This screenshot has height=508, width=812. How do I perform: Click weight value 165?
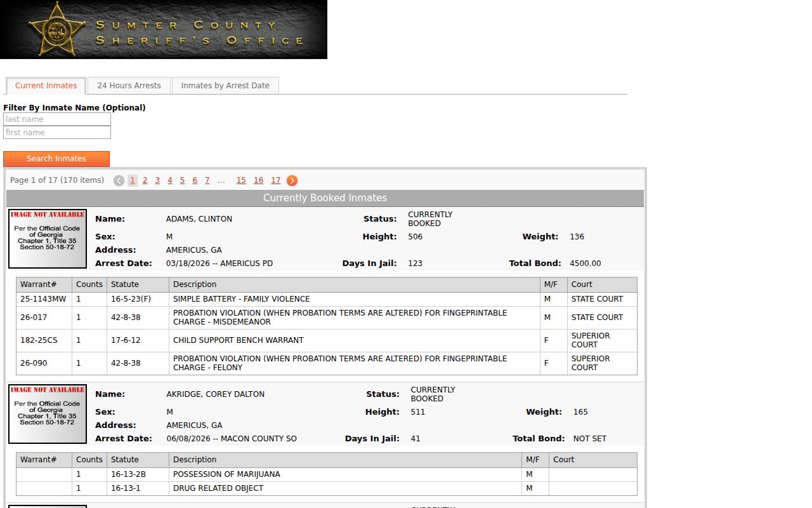(580, 412)
